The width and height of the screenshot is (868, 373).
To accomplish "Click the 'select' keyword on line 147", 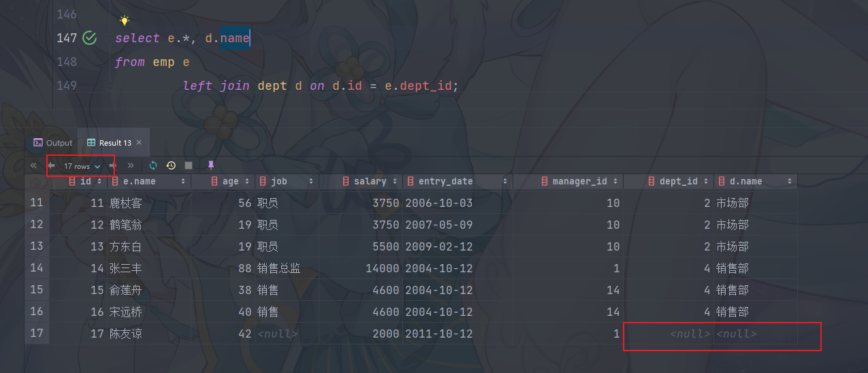I will point(138,38).
